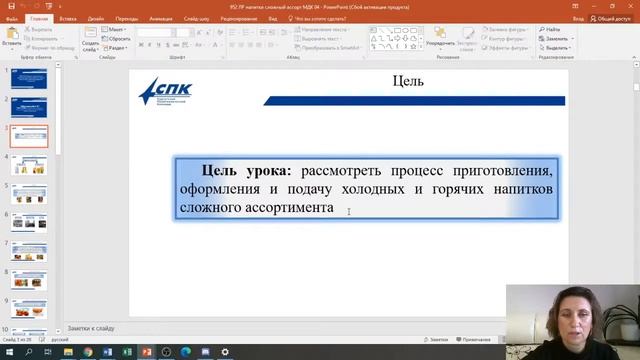Toggle Comments (Примечания) pane in status bar
Image resolution: width=640 pixels, height=360 pixels.
473,339
